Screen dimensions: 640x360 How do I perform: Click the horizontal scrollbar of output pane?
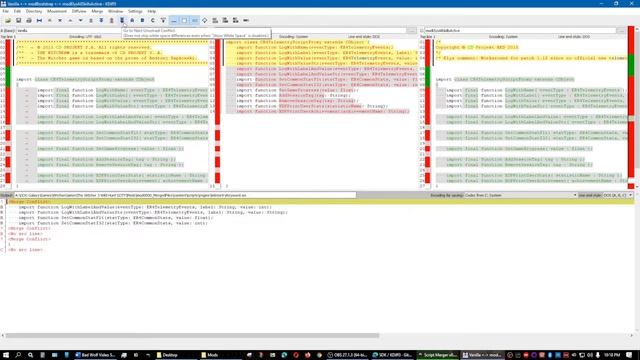[x=192, y=336]
